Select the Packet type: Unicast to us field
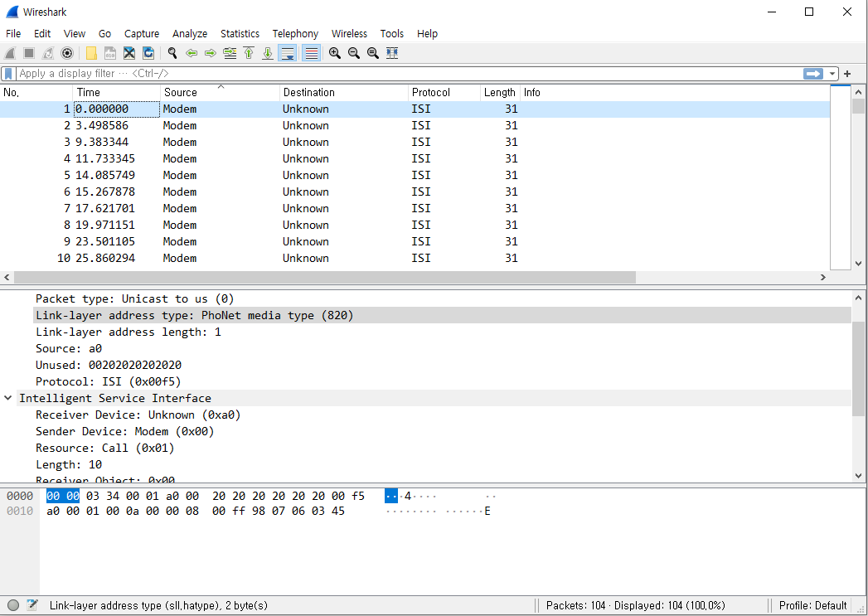This screenshot has height=616, width=868. 135,298
